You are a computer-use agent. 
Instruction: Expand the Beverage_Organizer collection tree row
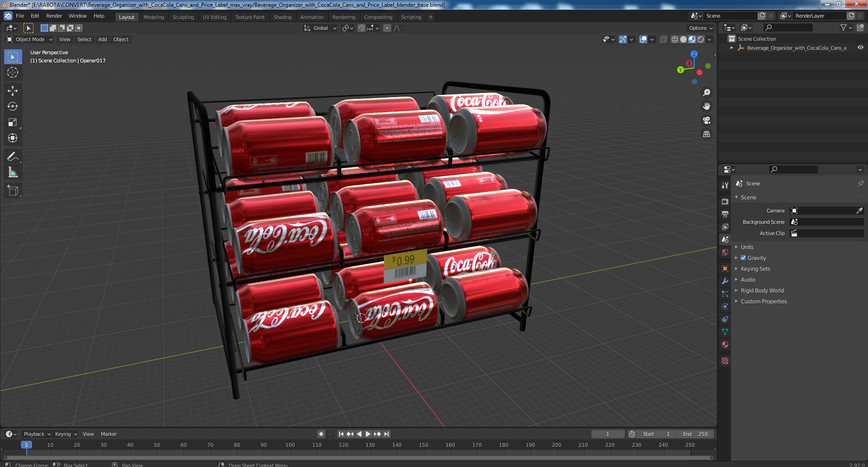(x=732, y=47)
